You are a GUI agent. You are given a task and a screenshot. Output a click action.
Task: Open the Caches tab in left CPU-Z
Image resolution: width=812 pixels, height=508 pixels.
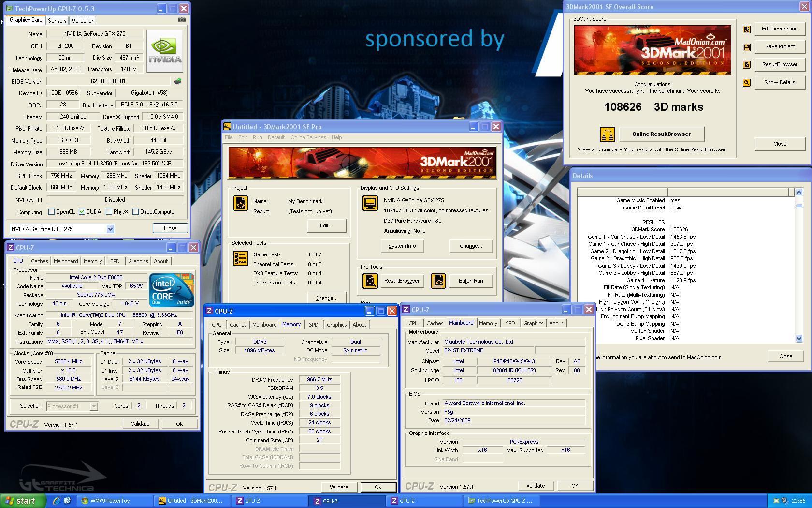pos(40,261)
